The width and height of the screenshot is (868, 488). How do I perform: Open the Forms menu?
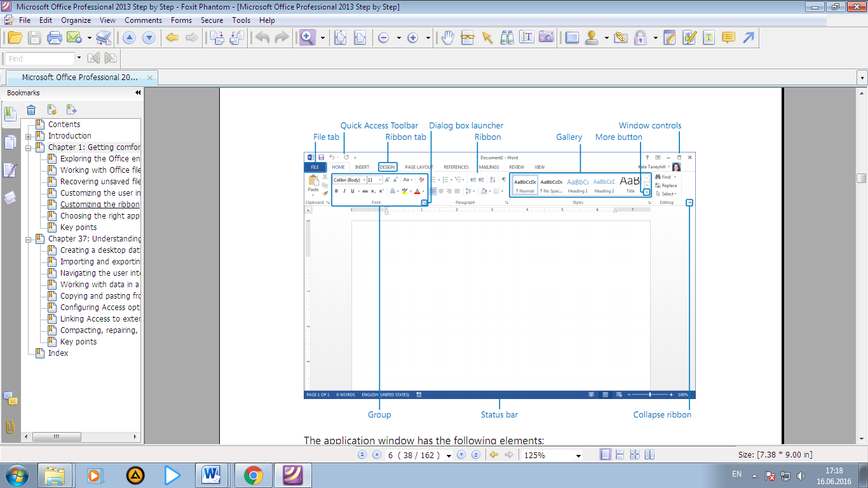coord(181,20)
